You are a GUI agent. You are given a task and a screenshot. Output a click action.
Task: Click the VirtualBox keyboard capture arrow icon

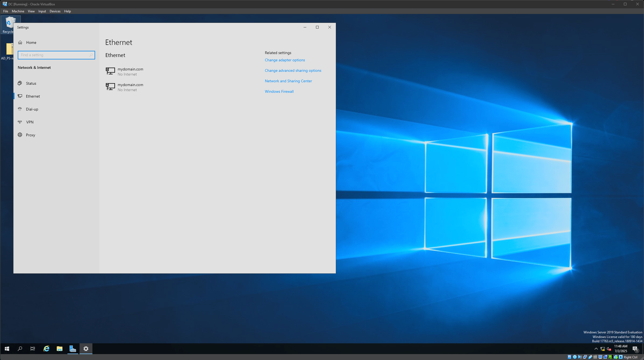coord(621,357)
